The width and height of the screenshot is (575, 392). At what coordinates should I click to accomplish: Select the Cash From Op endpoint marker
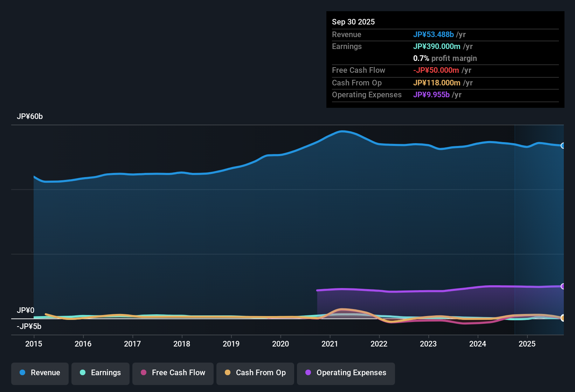(563, 318)
